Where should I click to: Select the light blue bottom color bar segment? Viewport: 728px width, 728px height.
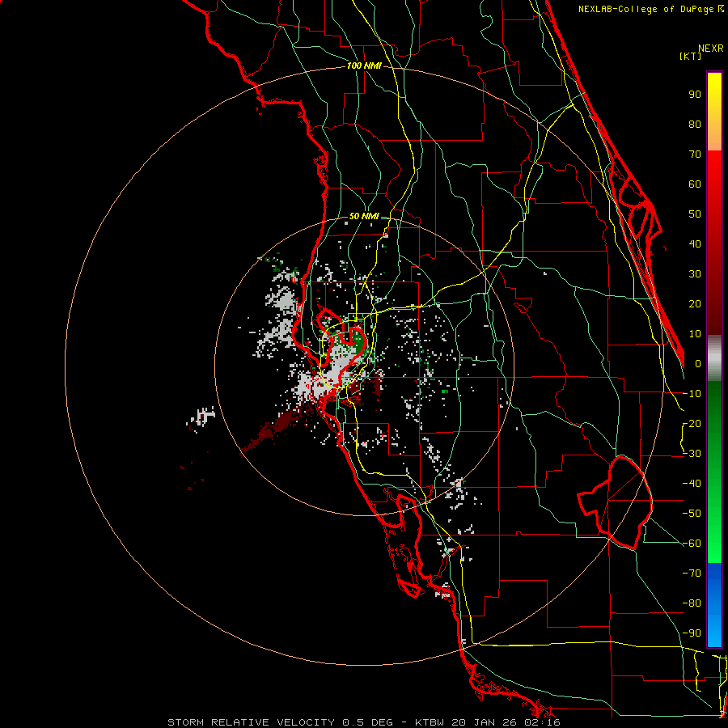714,632
